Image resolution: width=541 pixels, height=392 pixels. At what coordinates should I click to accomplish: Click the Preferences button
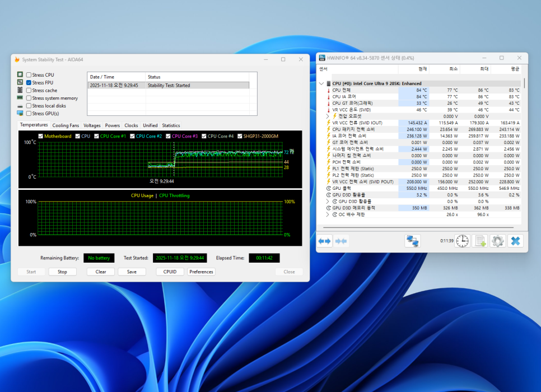201,272
